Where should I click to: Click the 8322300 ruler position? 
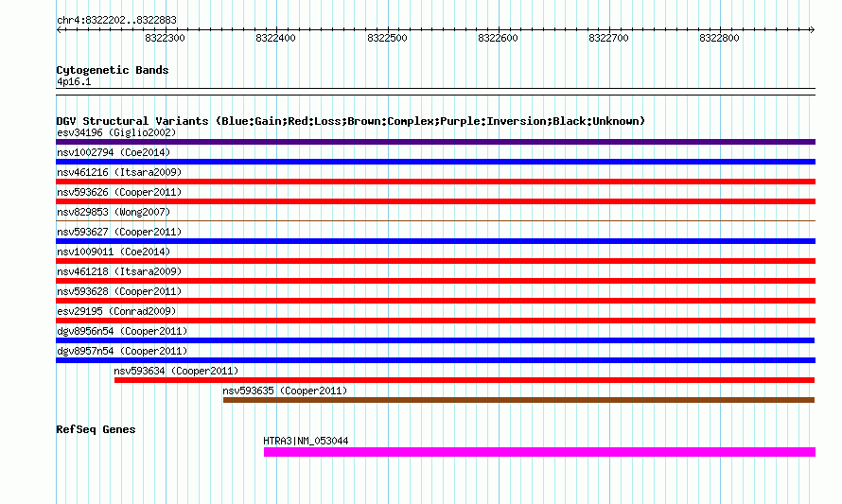click(x=165, y=38)
